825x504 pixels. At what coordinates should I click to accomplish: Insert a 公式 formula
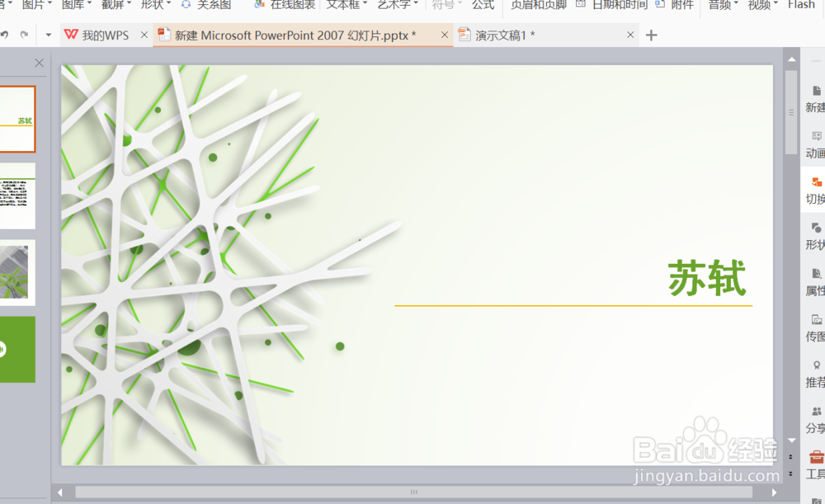click(483, 5)
